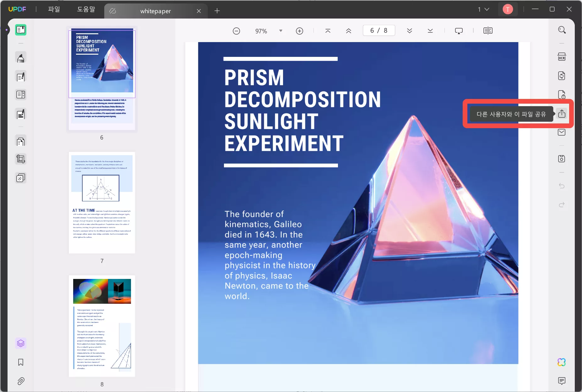The image size is (582, 392).
Task: Go to the previous page
Action: [349, 31]
